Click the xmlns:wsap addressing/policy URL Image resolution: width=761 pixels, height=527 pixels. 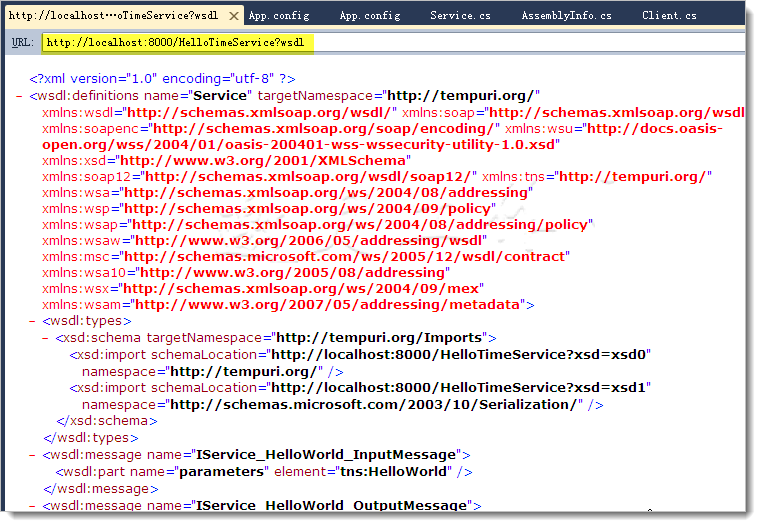click(360, 225)
